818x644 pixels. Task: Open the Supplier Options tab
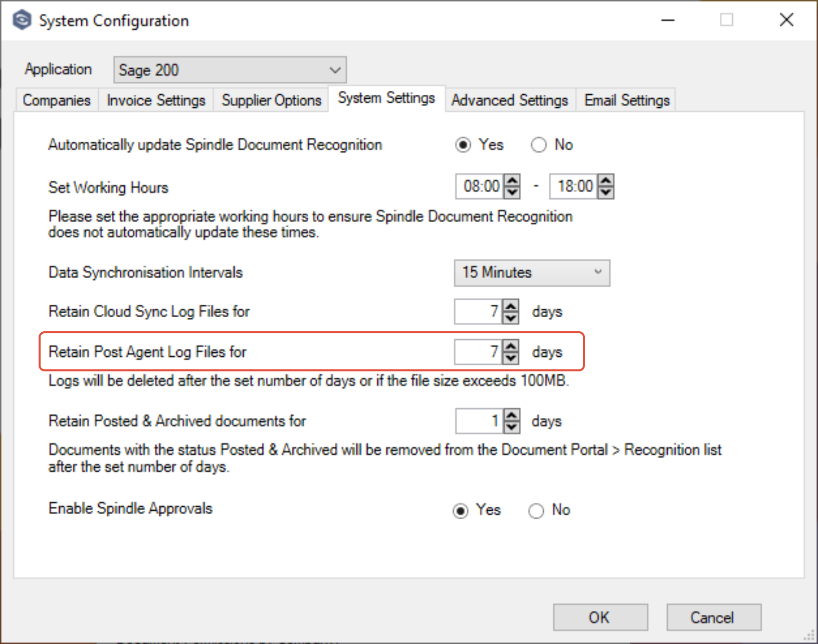271,100
